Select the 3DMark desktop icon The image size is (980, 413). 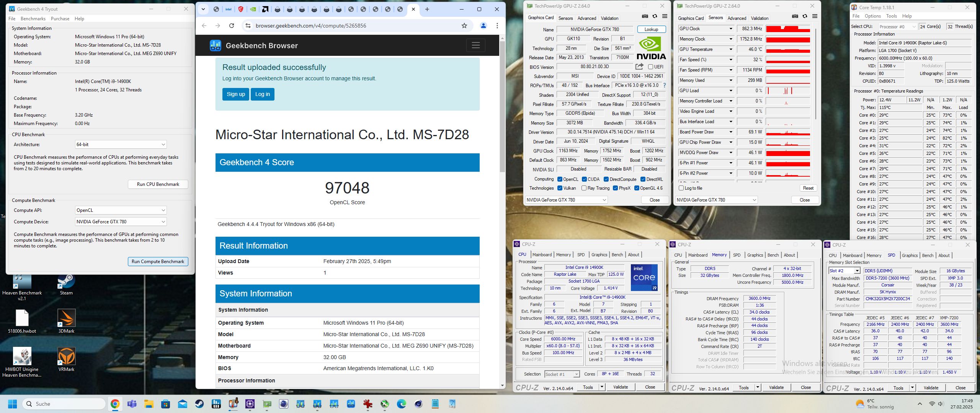point(66,321)
